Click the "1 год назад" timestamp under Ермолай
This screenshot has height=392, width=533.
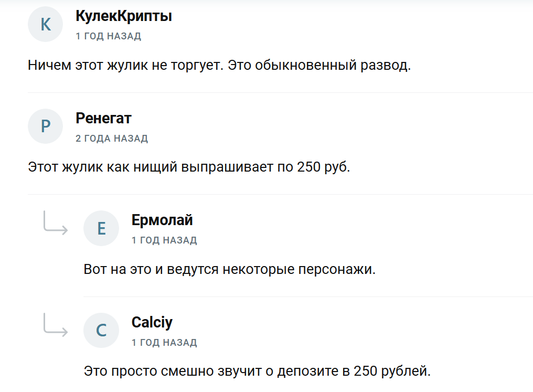(164, 240)
